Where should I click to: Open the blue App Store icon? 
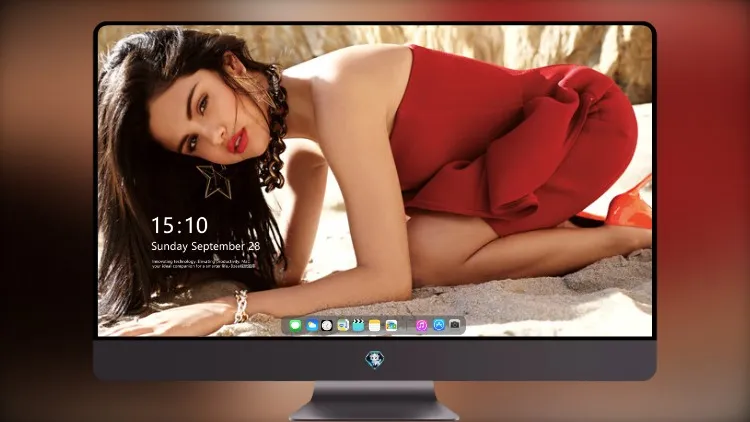(x=439, y=325)
